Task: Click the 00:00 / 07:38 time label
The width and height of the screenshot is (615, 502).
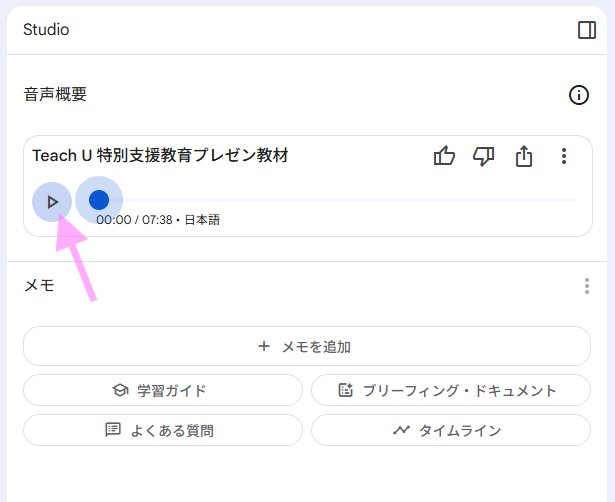Action: 134,220
